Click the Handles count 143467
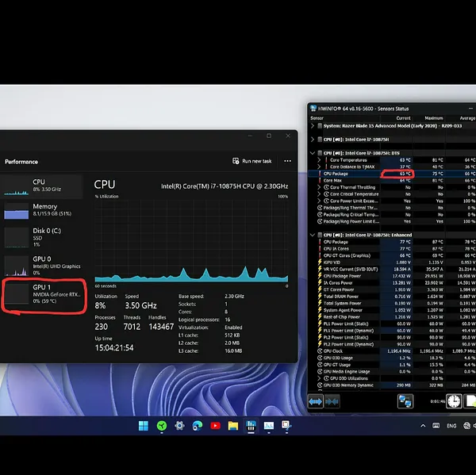 click(161, 327)
